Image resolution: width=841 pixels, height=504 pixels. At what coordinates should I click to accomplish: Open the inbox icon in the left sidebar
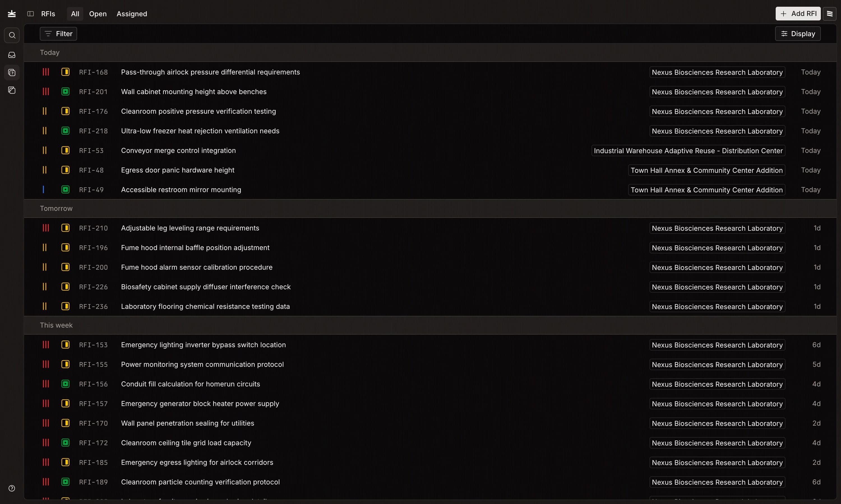12,55
